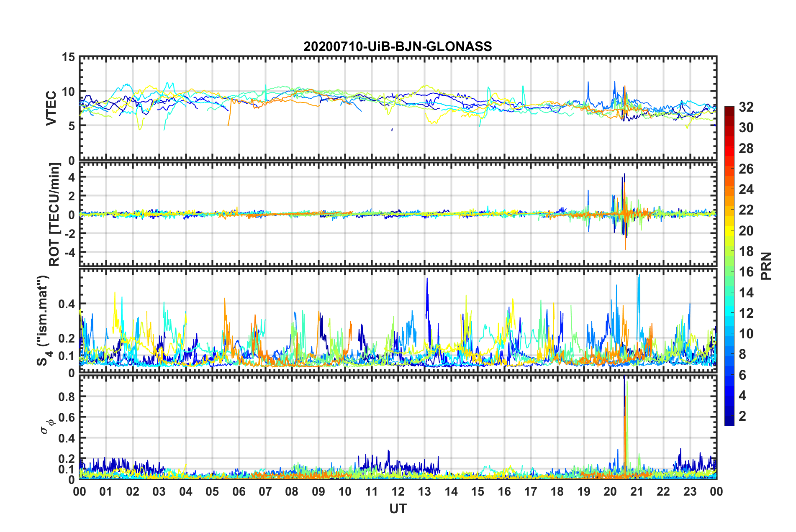Select colorbar tick label 8

[742, 354]
